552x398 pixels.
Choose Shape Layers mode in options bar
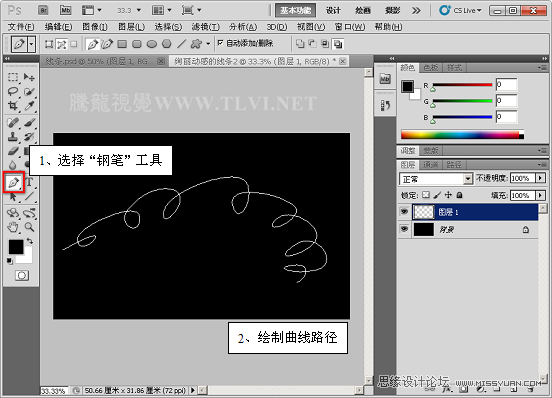[49, 44]
